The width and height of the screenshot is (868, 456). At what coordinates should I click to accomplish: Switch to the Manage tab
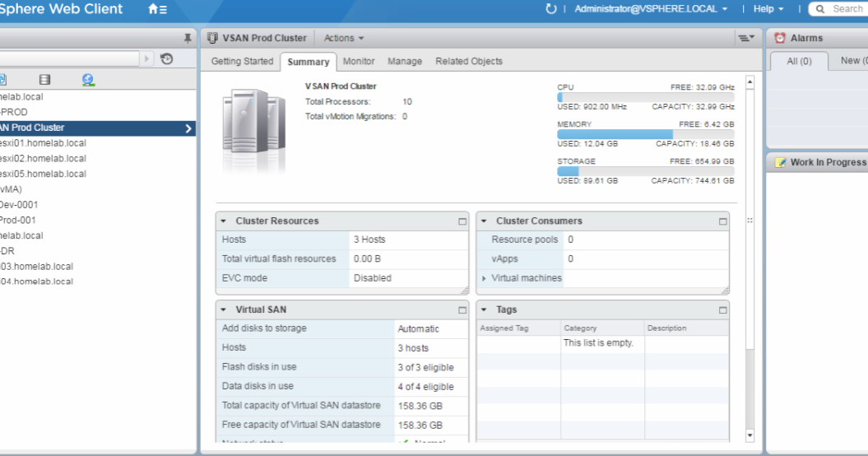click(x=405, y=62)
